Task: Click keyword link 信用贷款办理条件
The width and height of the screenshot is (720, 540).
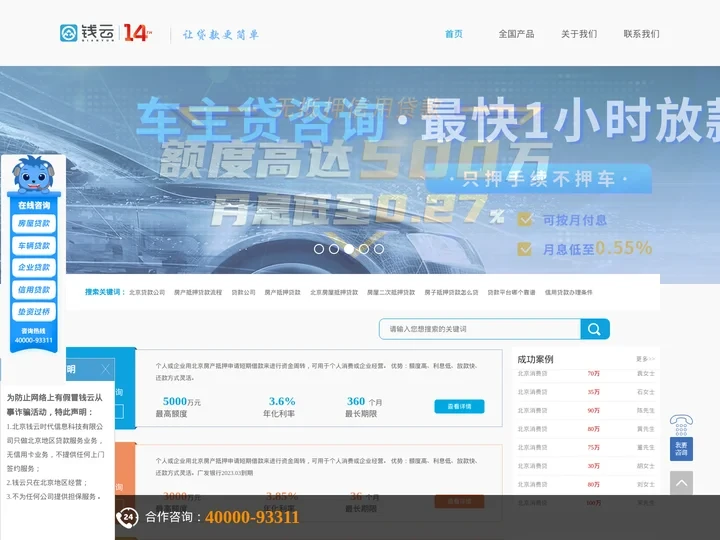Action: click(568, 292)
